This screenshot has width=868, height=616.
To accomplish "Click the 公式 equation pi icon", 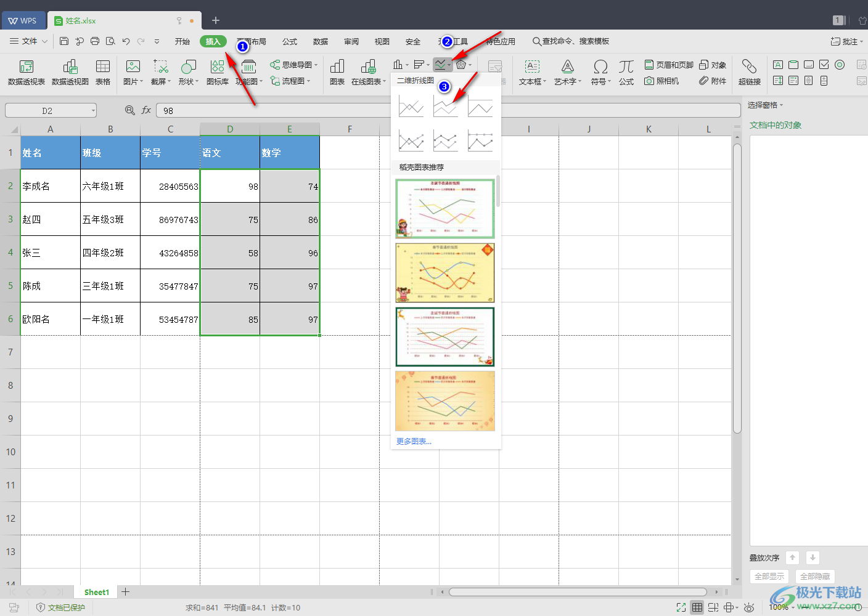I will pyautogui.click(x=626, y=73).
